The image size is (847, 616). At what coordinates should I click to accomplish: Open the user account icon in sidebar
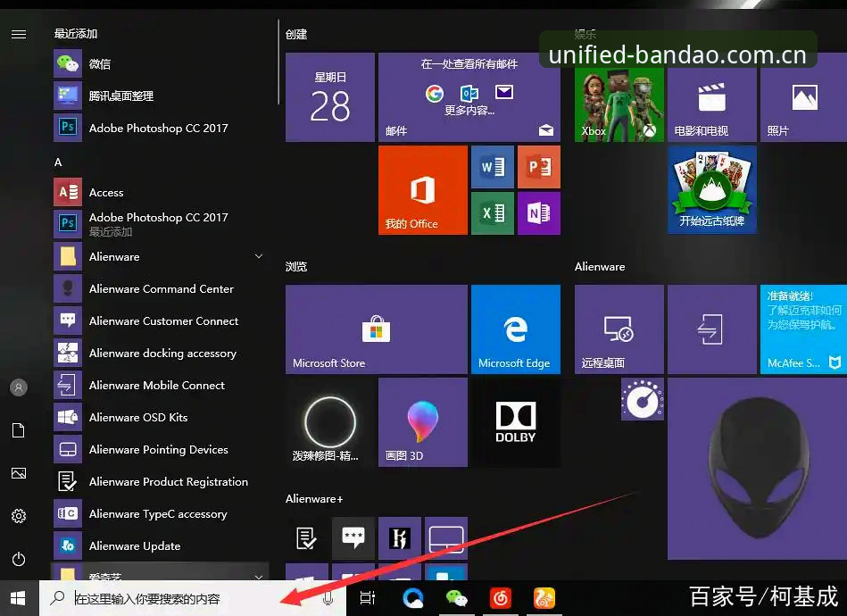(x=19, y=387)
